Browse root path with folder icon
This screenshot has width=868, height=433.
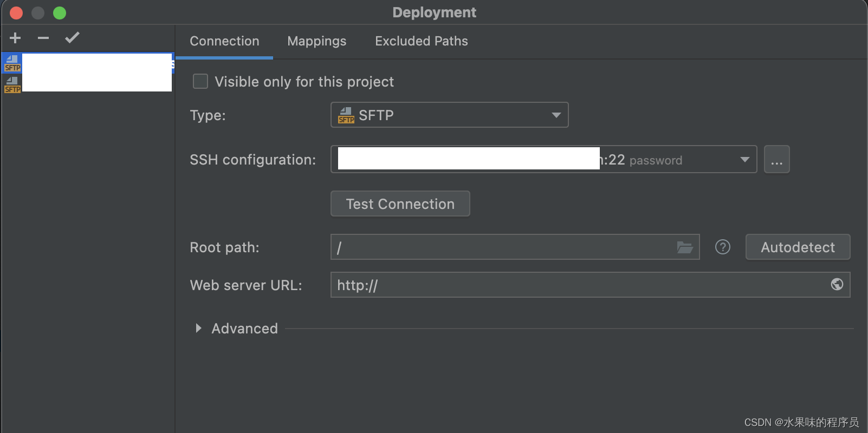(x=685, y=247)
